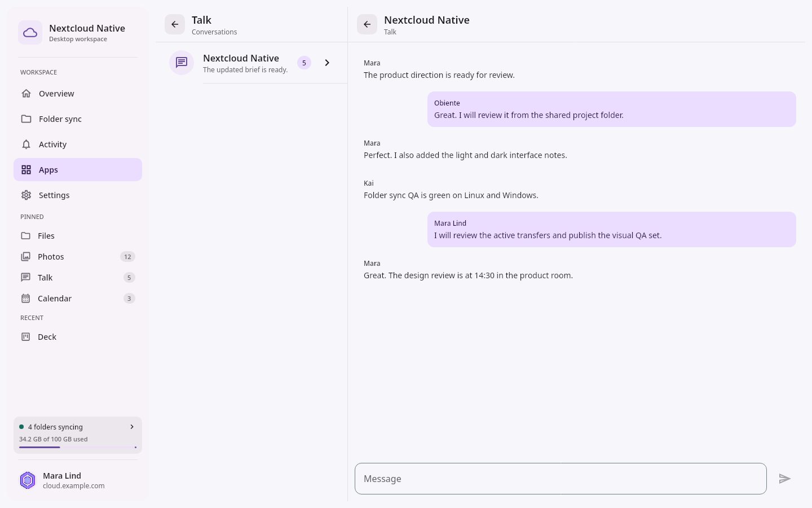The width and height of the screenshot is (812, 508).
Task: Open Mara Lind's avatar icon
Action: point(28,480)
